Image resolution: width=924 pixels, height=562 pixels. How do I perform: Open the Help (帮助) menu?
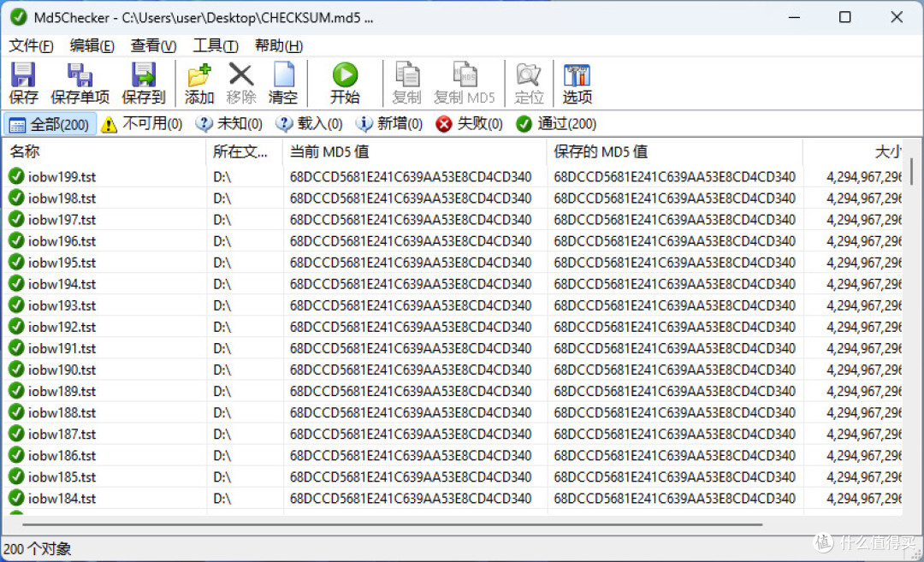click(x=279, y=45)
